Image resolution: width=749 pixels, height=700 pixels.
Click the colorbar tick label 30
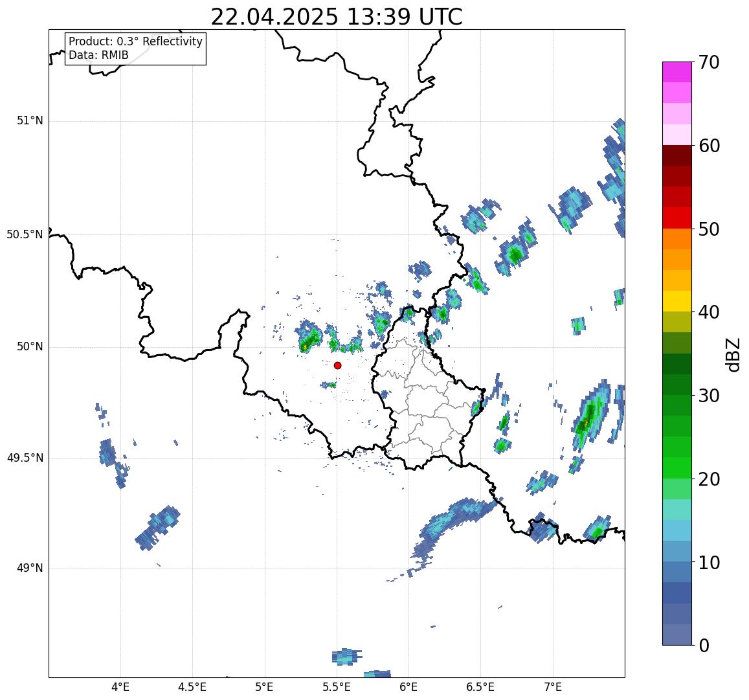(709, 396)
